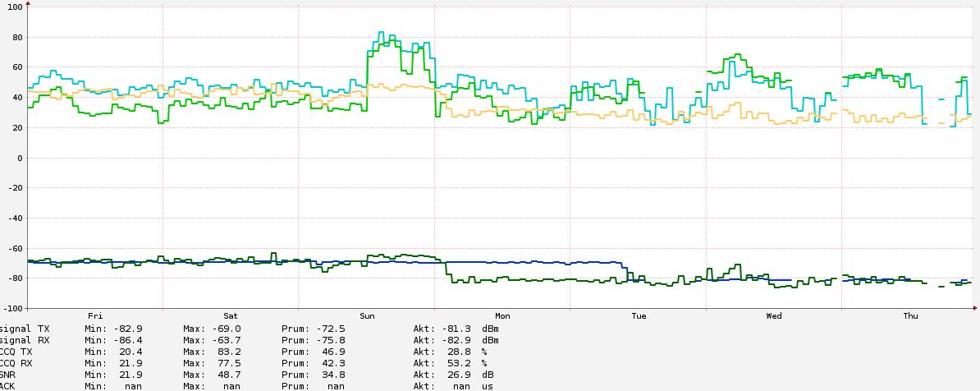Screen dimensions: 980x391
Task: Select the signal TX Max value -69.0
Action: tap(227, 329)
